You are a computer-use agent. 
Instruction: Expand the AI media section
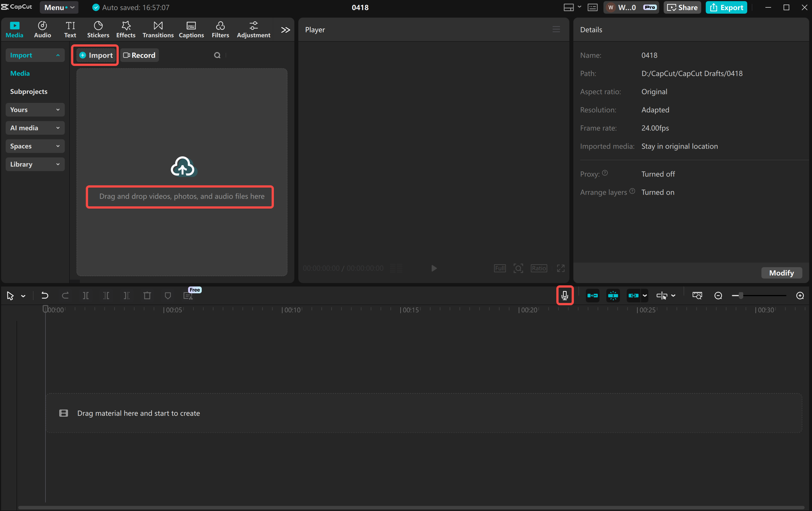(35, 128)
